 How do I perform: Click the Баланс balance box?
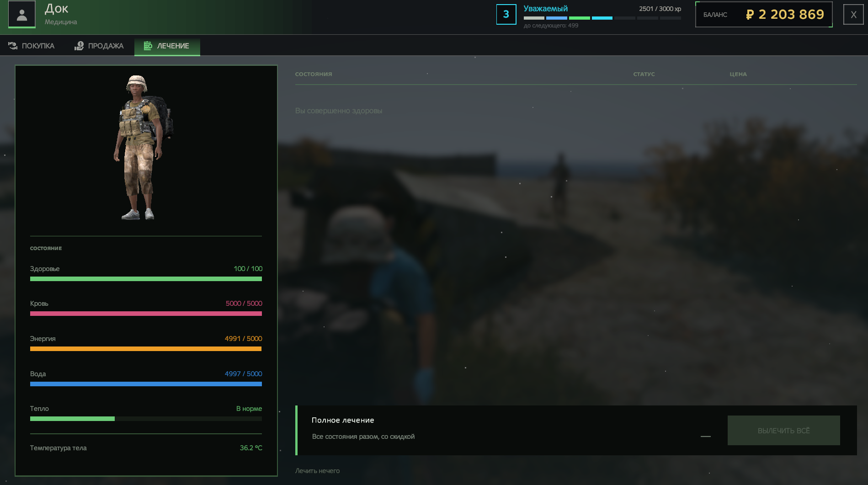point(763,15)
